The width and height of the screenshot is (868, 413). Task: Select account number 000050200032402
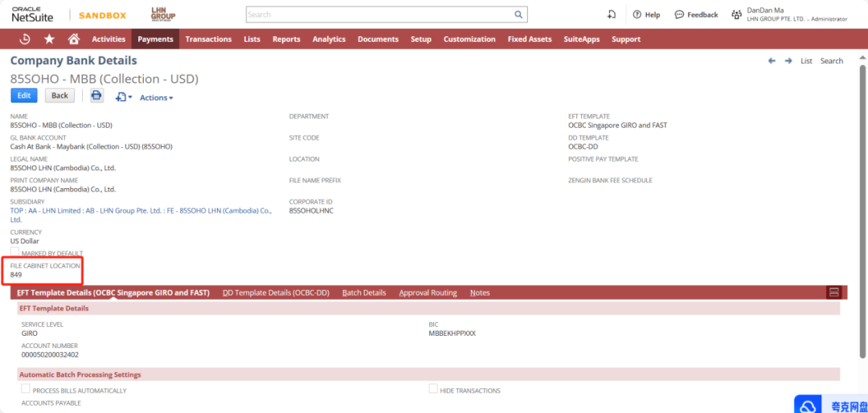(50, 355)
